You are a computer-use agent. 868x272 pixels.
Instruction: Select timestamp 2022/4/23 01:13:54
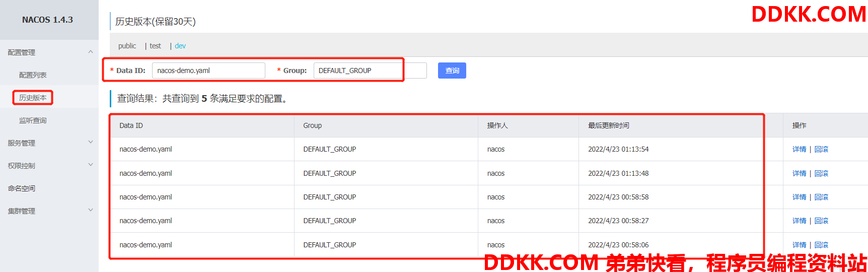[618, 149]
